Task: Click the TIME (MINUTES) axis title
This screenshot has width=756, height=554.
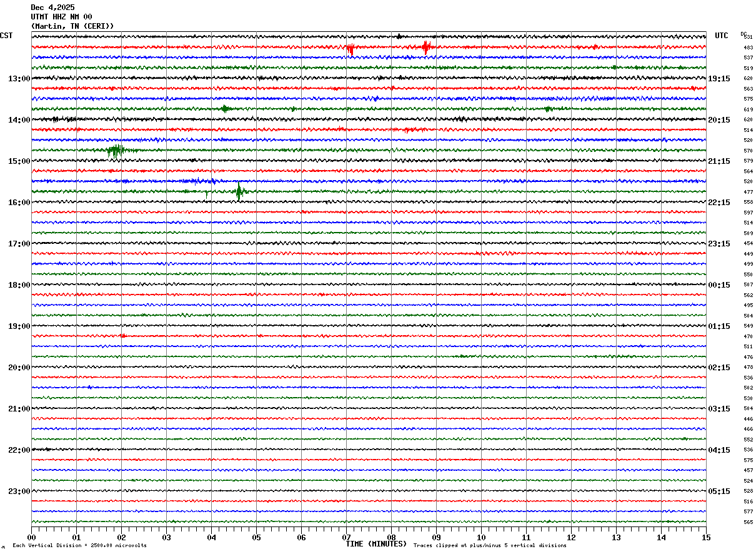Action: [376, 544]
